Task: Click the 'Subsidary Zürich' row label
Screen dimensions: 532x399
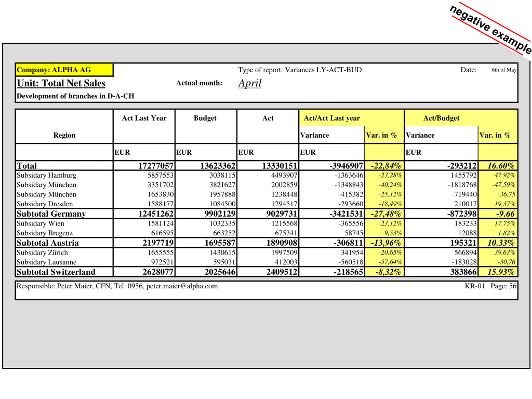Action: [42, 253]
